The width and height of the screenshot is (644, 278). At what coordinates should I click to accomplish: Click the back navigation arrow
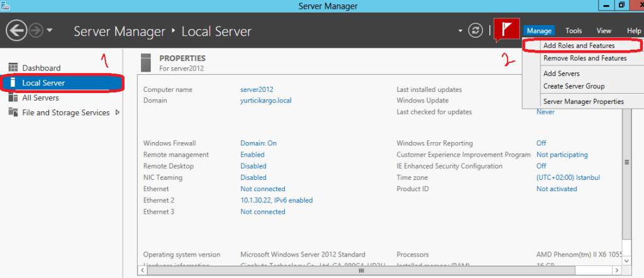click(x=16, y=30)
